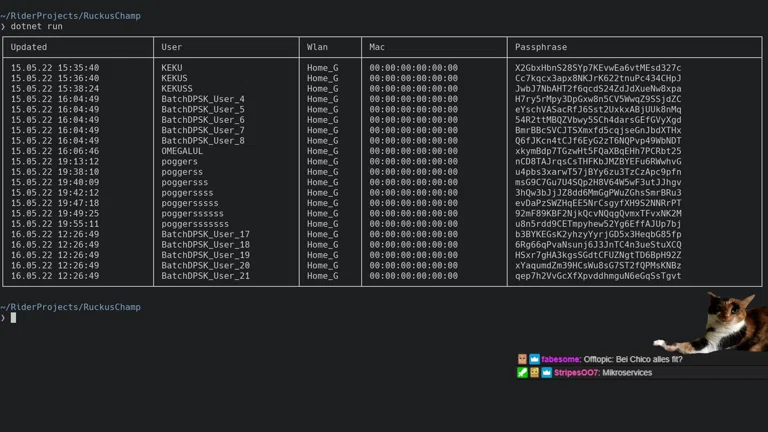Click timestamp '15.05.22 19:49:25'

[x=55, y=214]
